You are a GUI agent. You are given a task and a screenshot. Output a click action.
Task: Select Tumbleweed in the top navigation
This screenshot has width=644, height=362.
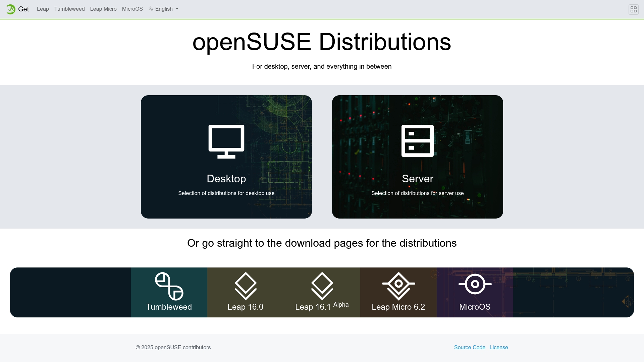coord(69,9)
